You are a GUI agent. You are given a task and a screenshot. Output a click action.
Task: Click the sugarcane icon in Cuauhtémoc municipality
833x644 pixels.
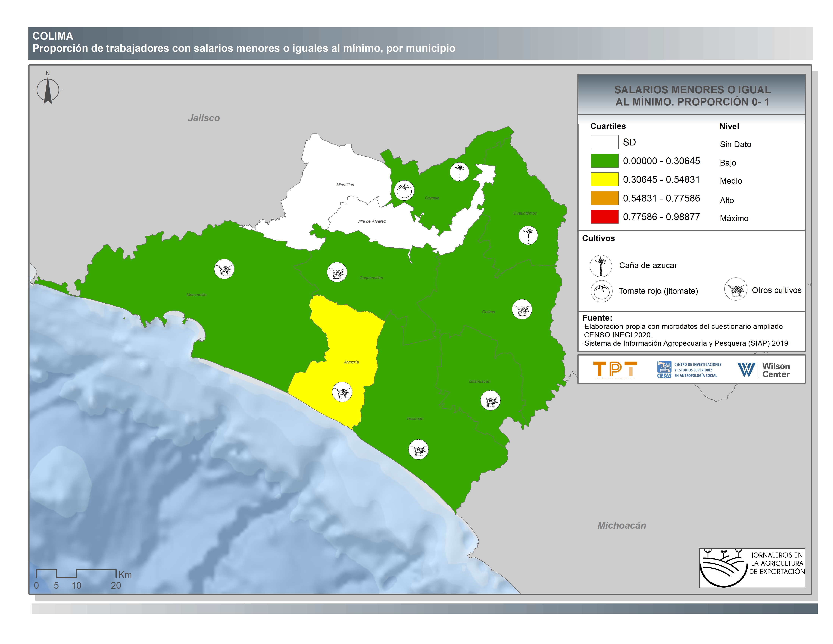pos(528,235)
